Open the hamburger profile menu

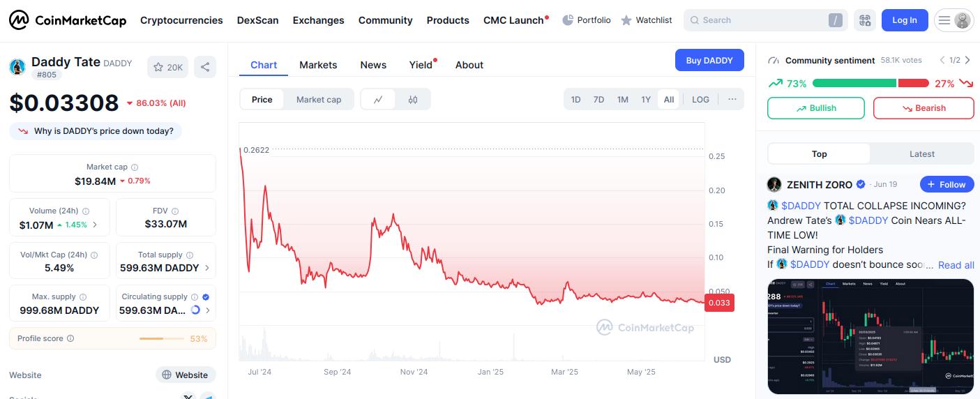[953, 20]
